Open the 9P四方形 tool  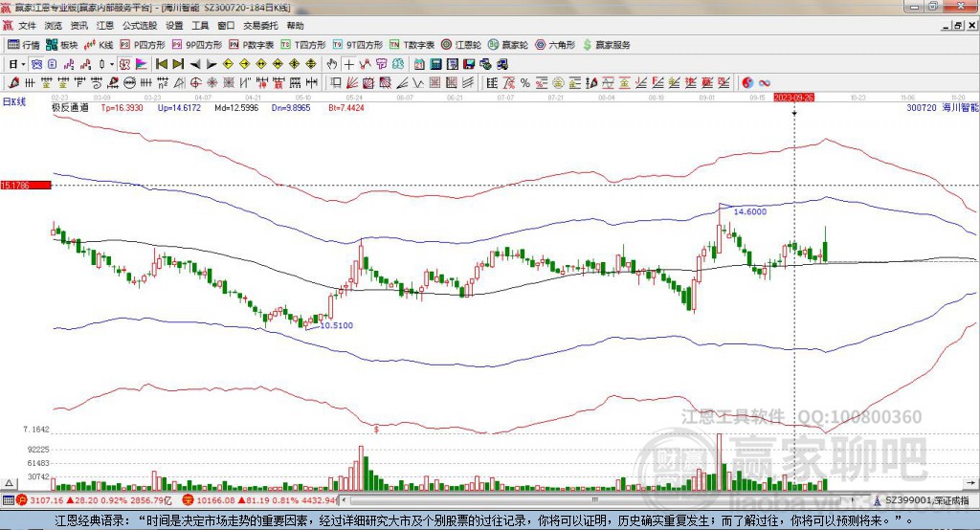(197, 45)
